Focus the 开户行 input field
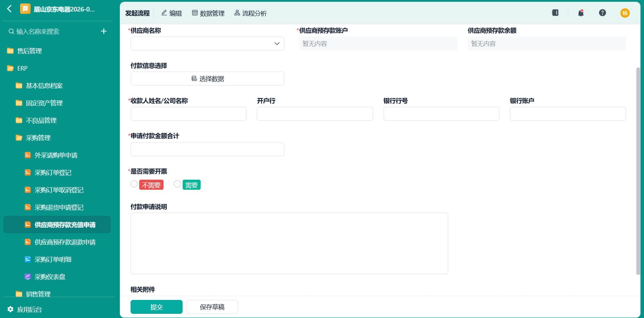Viewport: 644px width, 318px height. [x=315, y=114]
